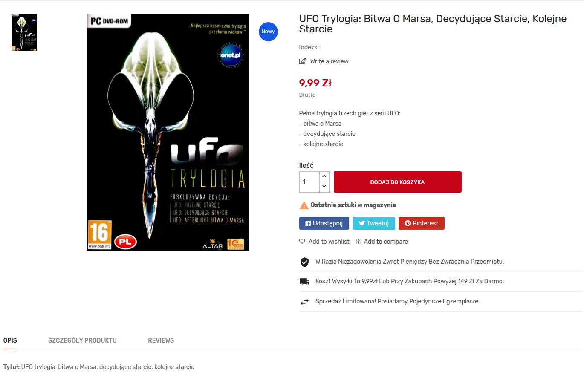
Task: Decrease quantity with the down arrow
Action: (x=324, y=187)
